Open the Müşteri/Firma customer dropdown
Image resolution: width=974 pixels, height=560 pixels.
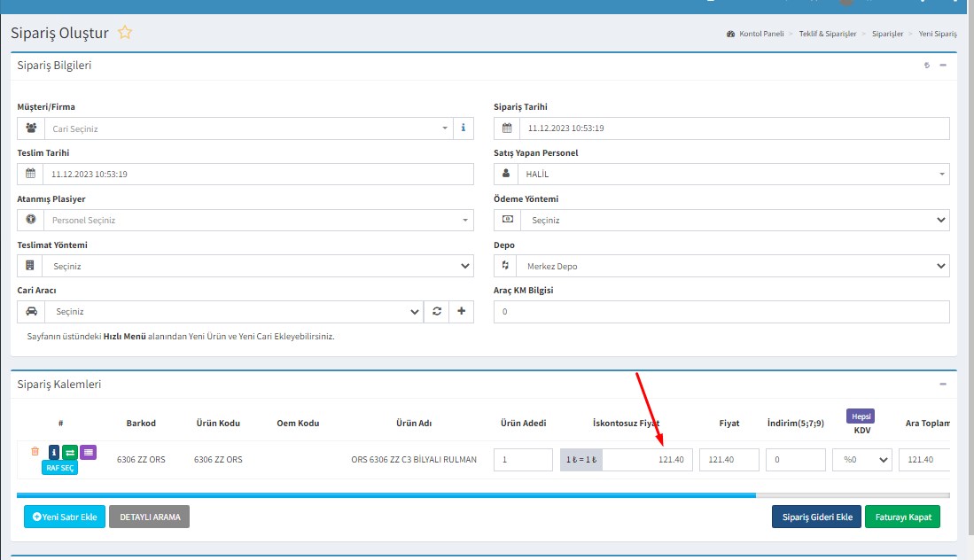(x=248, y=128)
